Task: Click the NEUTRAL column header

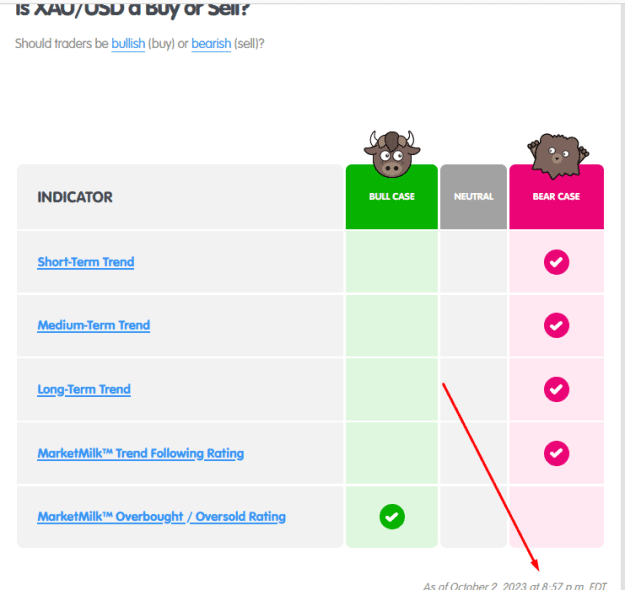Action: [474, 197]
